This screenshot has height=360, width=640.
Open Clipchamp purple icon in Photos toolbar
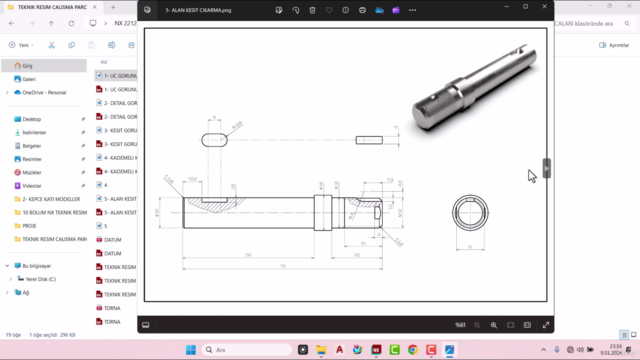[396, 10]
